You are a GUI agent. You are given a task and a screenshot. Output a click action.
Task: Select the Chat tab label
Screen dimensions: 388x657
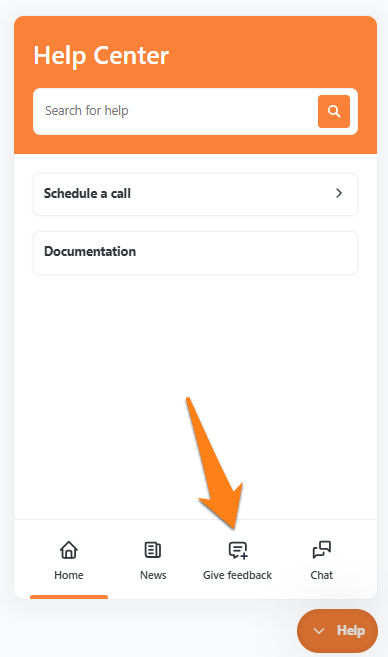(x=322, y=575)
